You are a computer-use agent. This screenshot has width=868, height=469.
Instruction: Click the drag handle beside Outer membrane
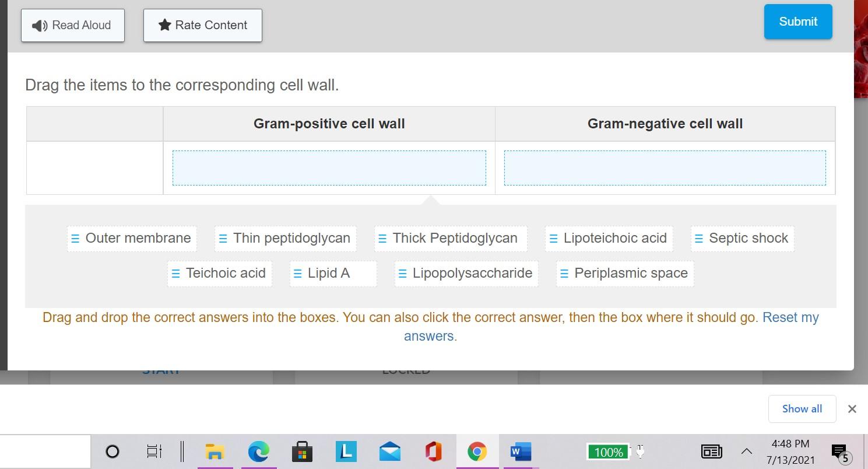75,238
